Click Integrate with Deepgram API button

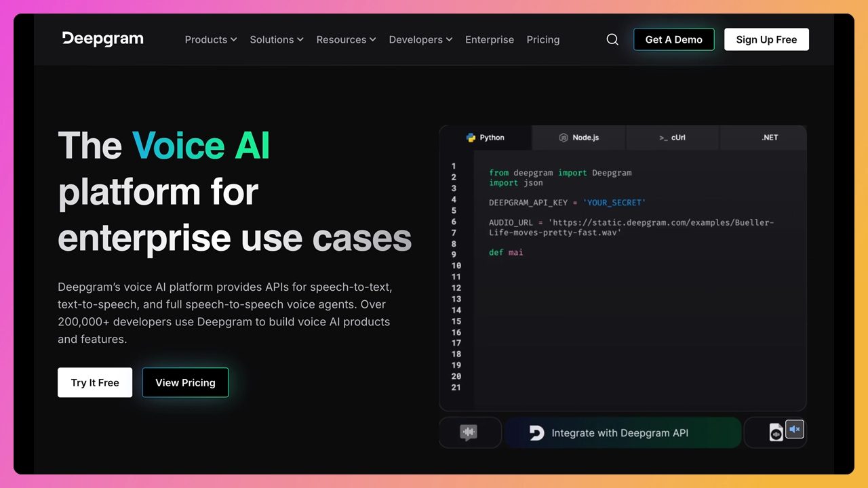624,433
